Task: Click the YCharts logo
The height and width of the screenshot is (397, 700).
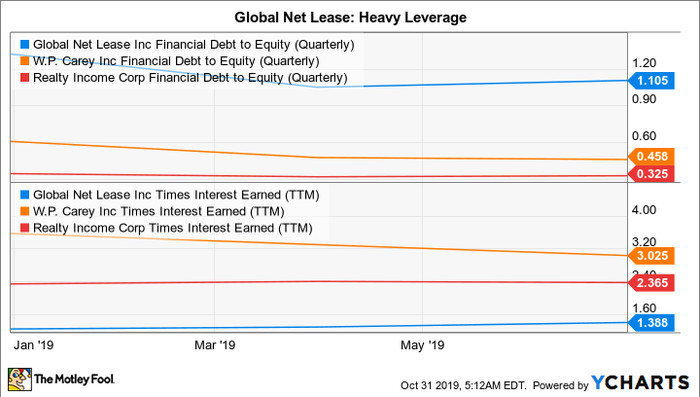Action: (x=640, y=383)
